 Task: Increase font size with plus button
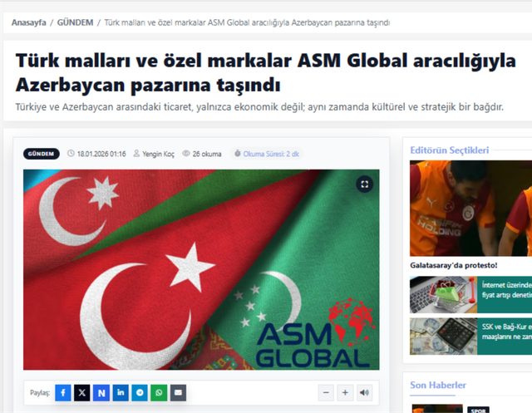click(x=345, y=393)
